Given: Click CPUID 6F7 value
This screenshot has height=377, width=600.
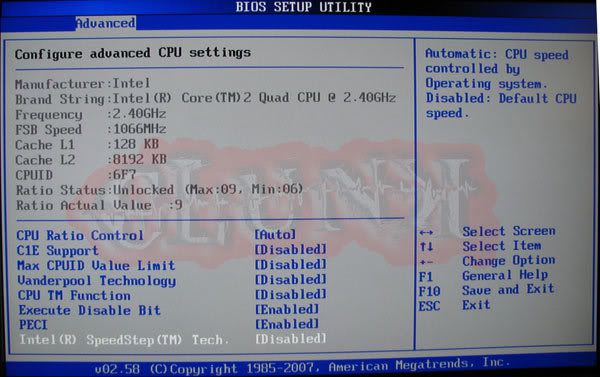Looking at the screenshot, I should (x=124, y=175).
